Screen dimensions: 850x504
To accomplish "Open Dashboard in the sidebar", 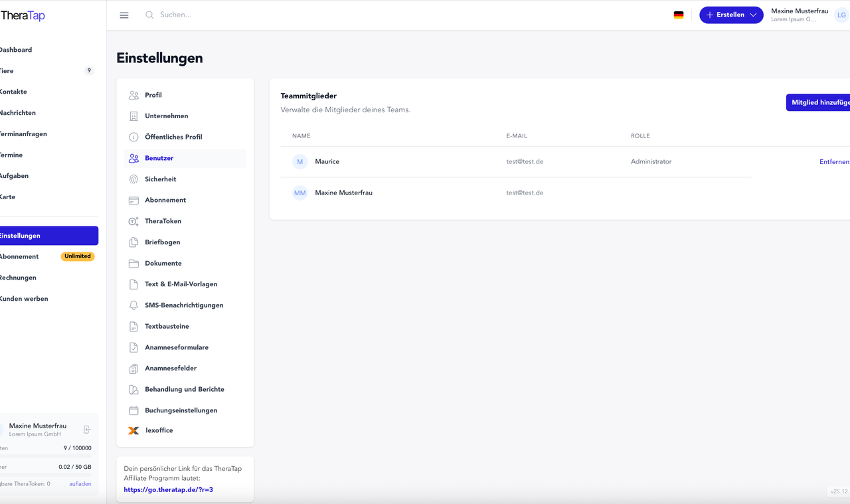I will [x=16, y=50].
